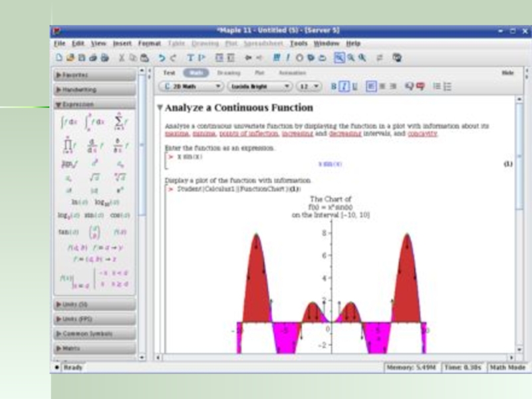The width and height of the screenshot is (532, 399).
Task: Execute worksheet with exclamation toolbar icon
Action: click(x=288, y=58)
